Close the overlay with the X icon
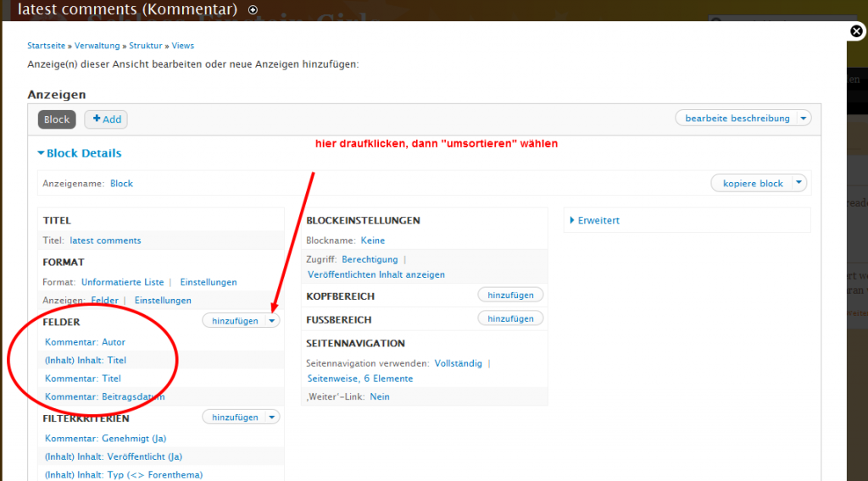The height and width of the screenshot is (481, 868). tap(857, 31)
